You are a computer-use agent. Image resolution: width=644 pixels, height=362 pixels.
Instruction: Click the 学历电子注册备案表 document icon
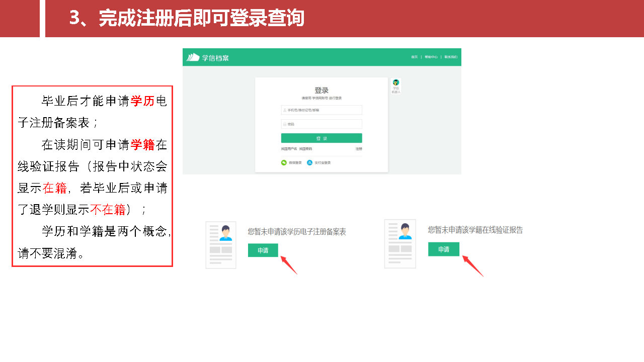point(221,245)
